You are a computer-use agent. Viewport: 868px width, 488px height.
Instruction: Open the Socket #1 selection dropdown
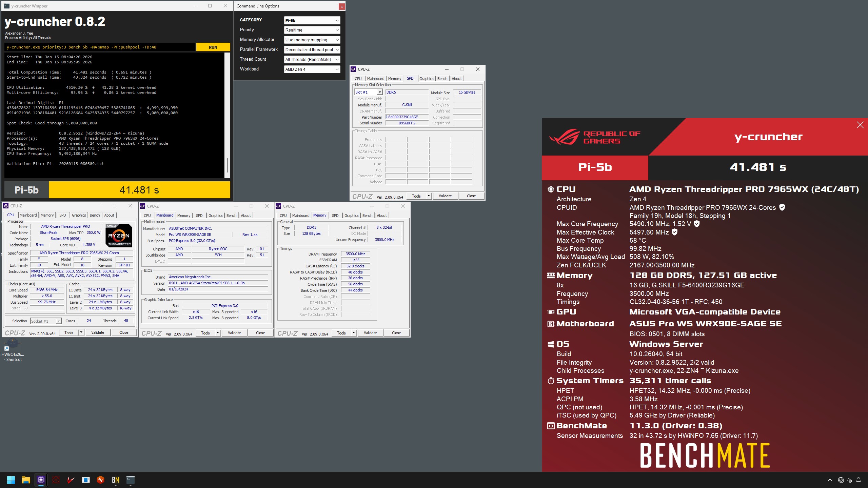tap(46, 321)
